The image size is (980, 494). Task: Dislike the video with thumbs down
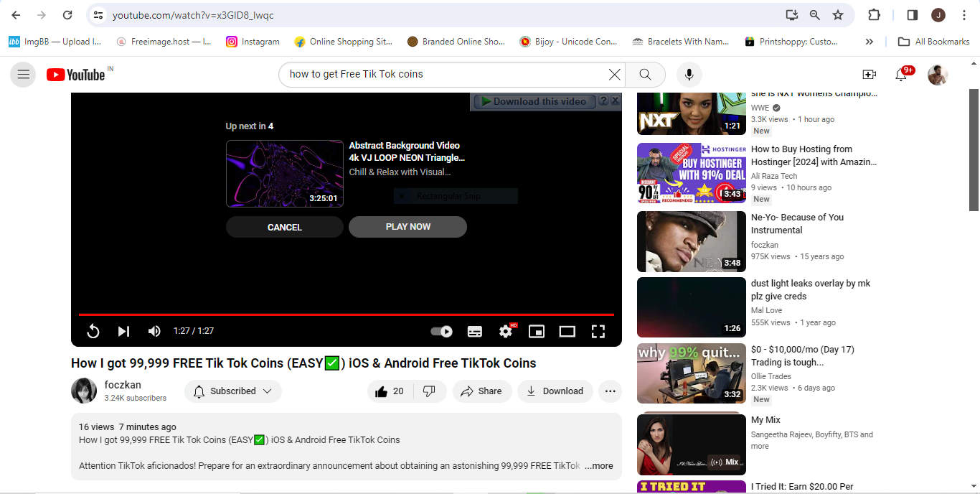coord(429,391)
